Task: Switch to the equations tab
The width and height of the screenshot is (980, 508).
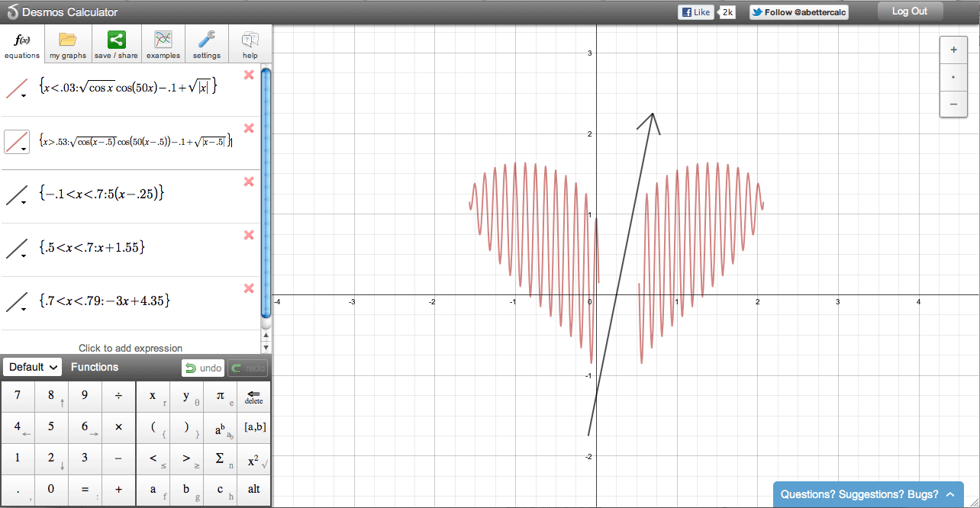Action: [x=22, y=44]
